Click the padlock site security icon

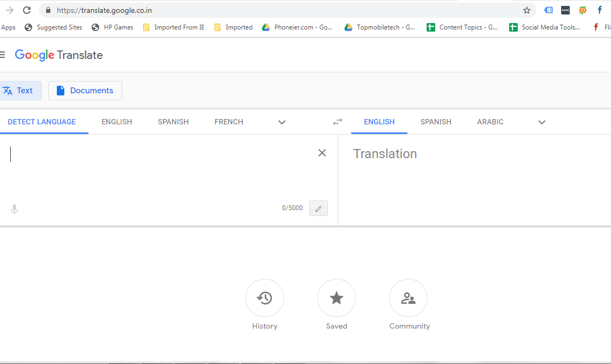point(48,10)
